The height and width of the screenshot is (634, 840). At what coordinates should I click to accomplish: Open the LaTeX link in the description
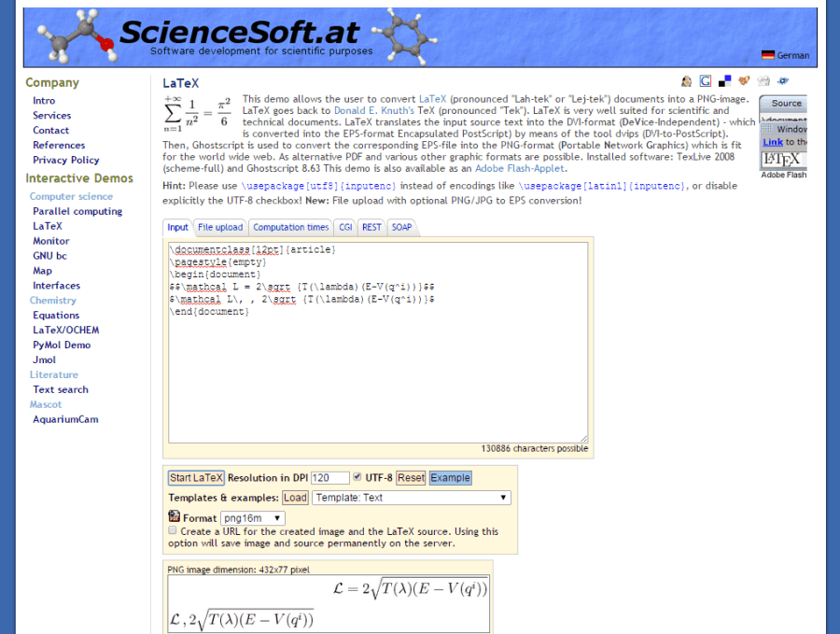[x=432, y=99]
